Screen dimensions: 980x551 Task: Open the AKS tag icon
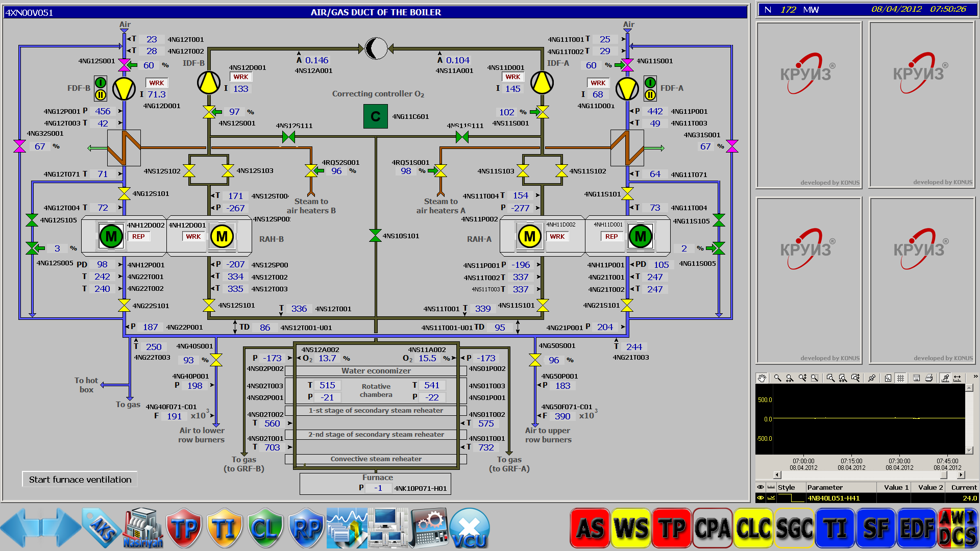(102, 529)
